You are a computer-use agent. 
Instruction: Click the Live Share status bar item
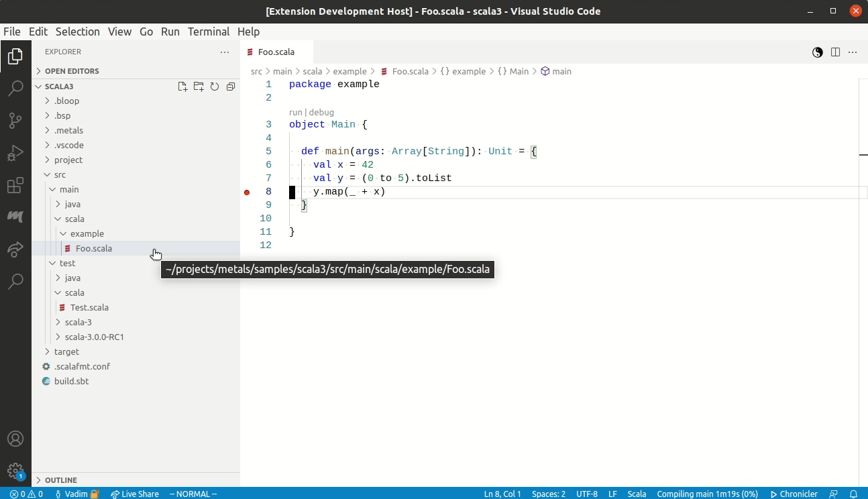[135, 494]
